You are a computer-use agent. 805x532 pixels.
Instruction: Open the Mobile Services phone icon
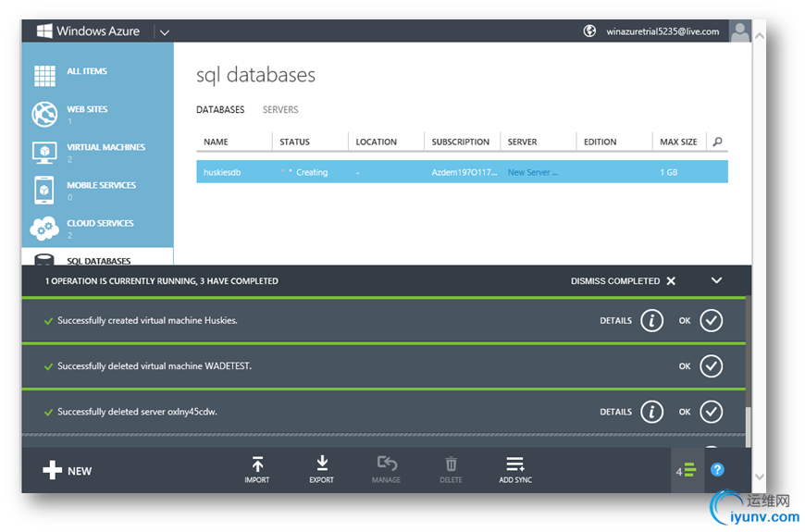click(x=44, y=190)
